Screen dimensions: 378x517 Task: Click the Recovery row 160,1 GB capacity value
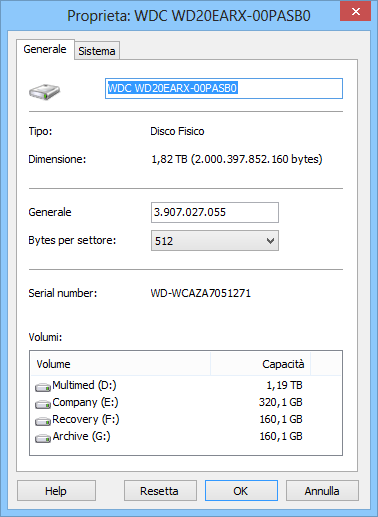tap(281, 419)
